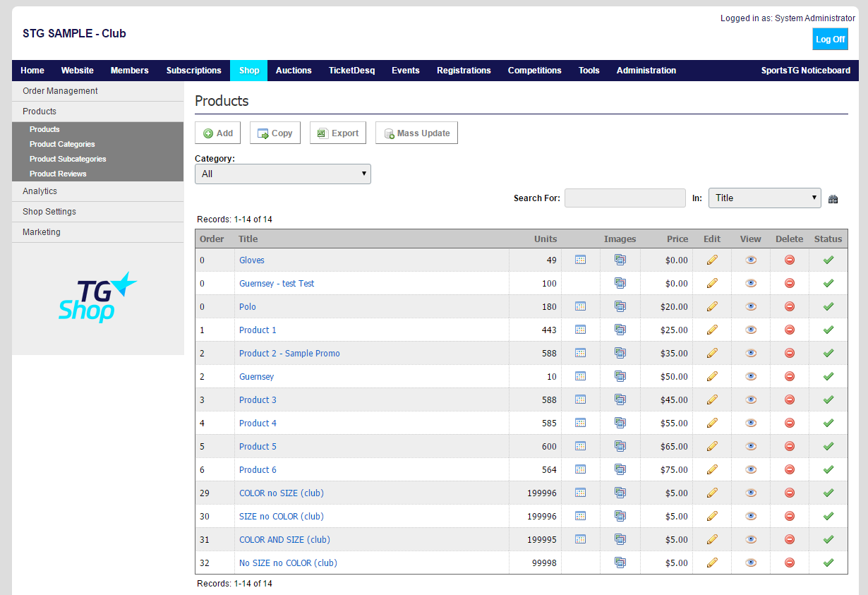
Task: Open the Members menu
Action: (x=129, y=71)
